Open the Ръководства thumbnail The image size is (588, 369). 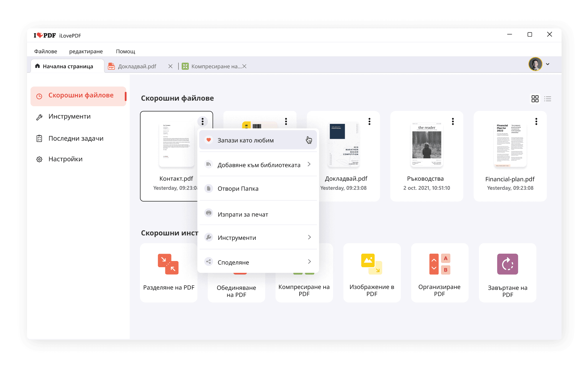[427, 144]
